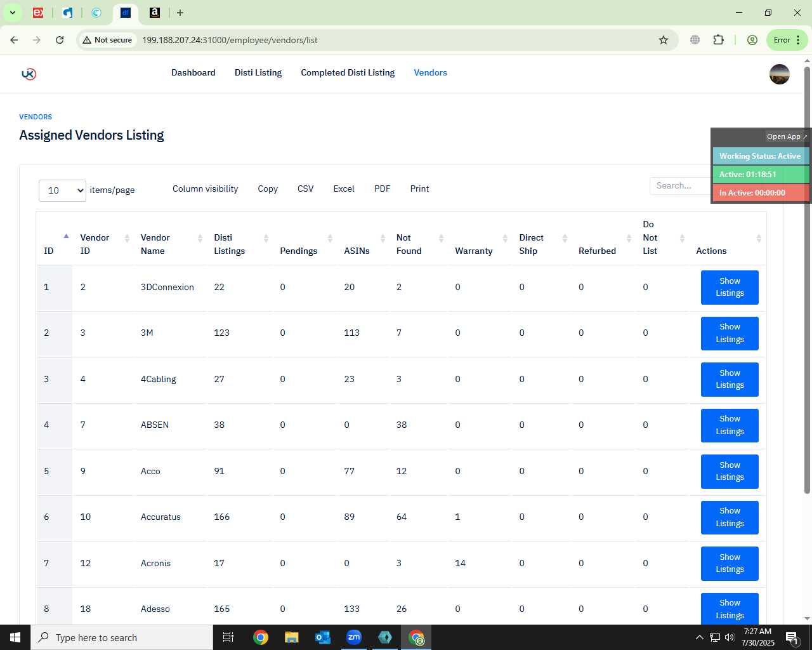Click the Not secure site info chip
This screenshot has width=812, height=650.
(108, 40)
